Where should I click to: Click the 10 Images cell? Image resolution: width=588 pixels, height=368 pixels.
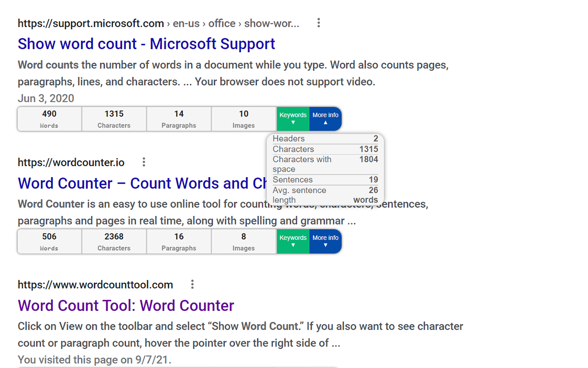click(243, 119)
